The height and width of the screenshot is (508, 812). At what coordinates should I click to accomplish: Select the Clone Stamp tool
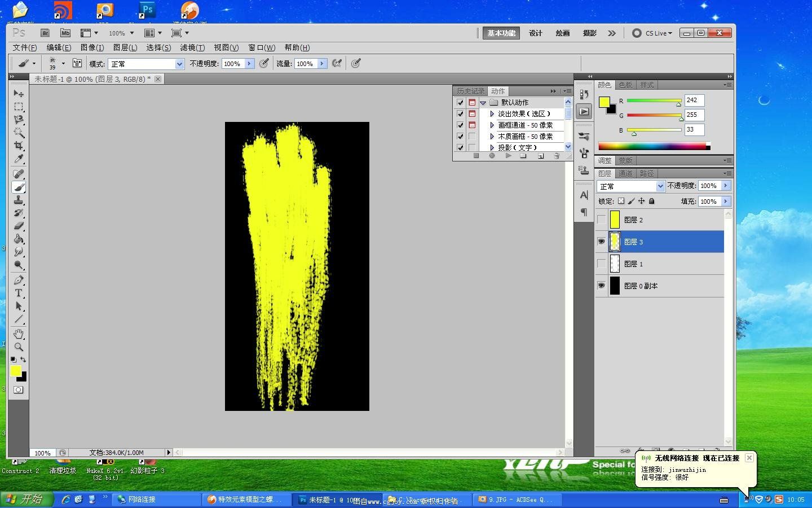[19, 200]
